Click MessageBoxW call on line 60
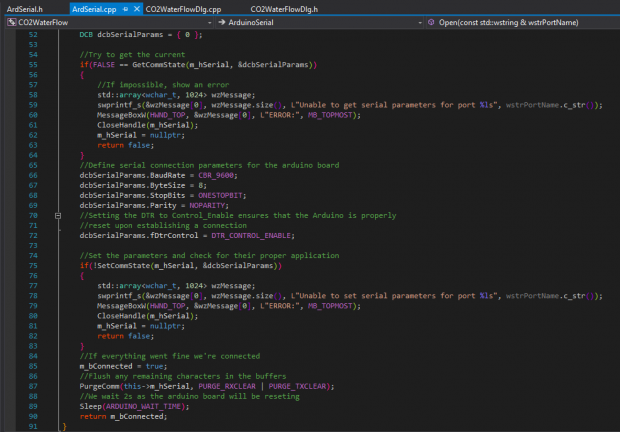 tap(121, 115)
